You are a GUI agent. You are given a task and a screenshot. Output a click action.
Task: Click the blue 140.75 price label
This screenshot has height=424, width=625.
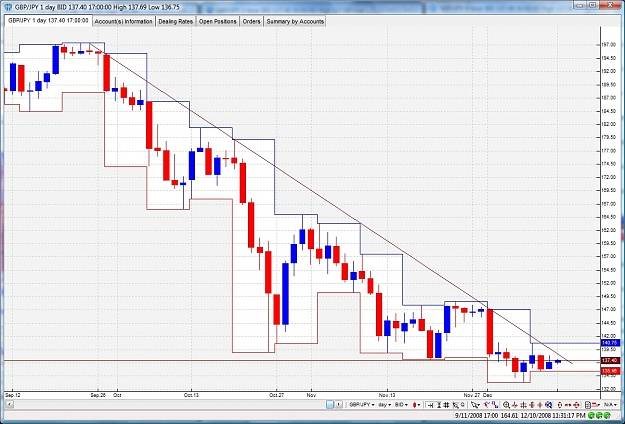pyautogui.click(x=610, y=343)
